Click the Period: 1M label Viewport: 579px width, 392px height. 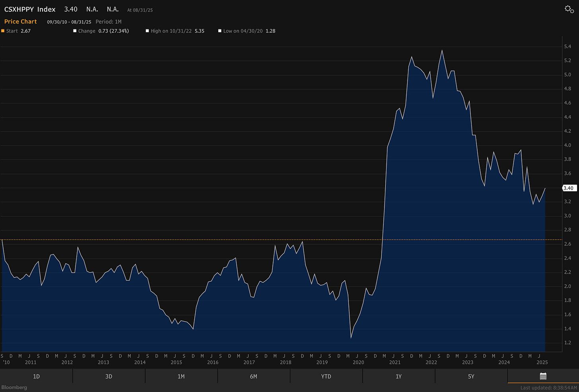(109, 22)
